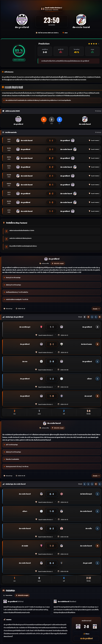Click the 85% confidence ring
The height and width of the screenshot is (644, 102).
[19, 51]
